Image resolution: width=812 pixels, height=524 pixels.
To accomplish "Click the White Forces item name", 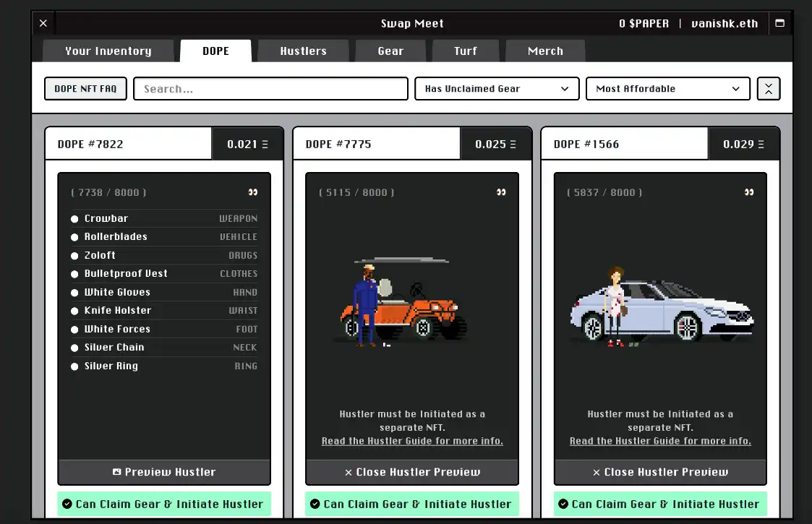I will pos(118,329).
